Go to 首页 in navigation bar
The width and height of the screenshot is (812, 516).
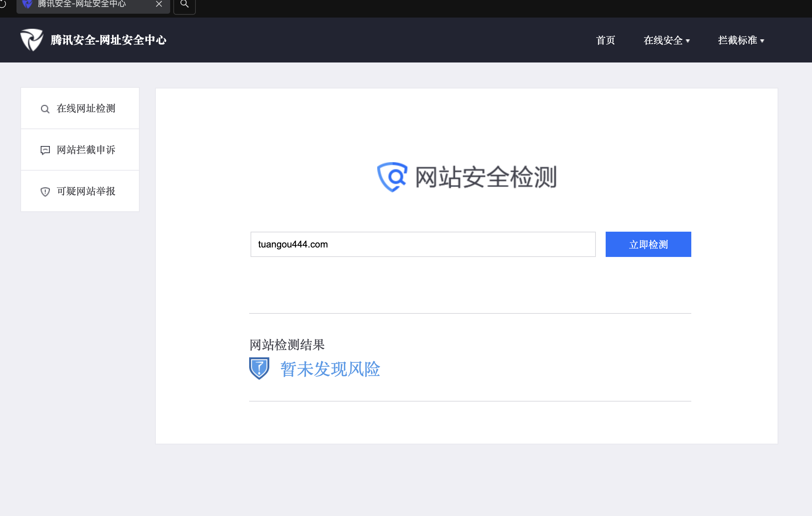605,40
